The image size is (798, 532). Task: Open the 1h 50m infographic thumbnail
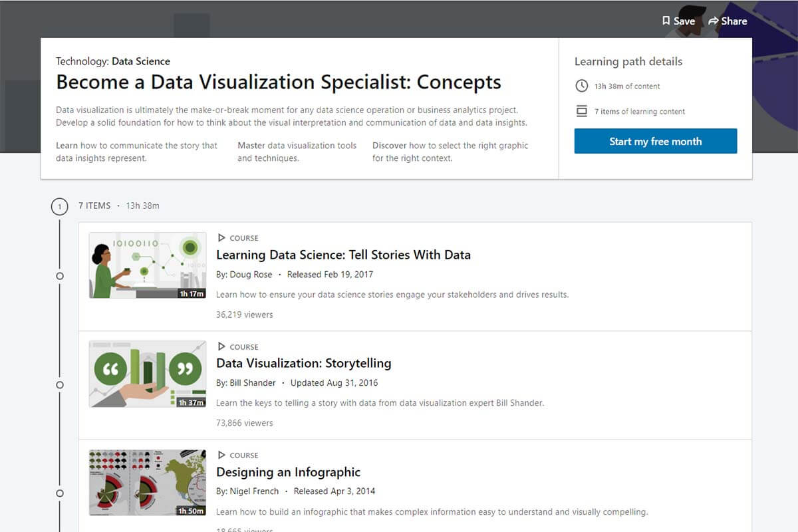click(x=148, y=483)
